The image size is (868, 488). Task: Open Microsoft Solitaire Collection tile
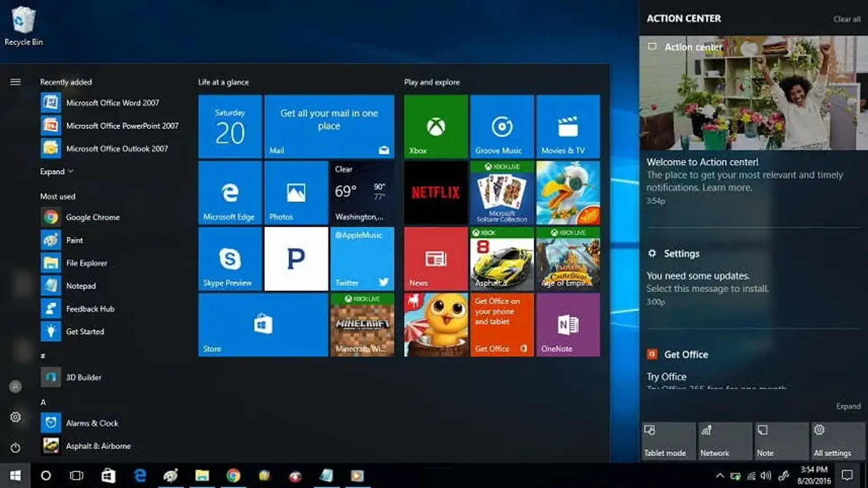502,192
